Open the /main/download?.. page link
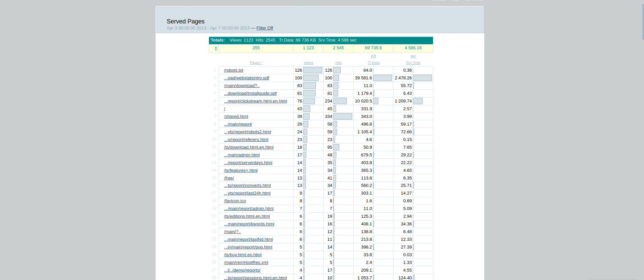The height and width of the screenshot is (280, 644). (x=241, y=86)
